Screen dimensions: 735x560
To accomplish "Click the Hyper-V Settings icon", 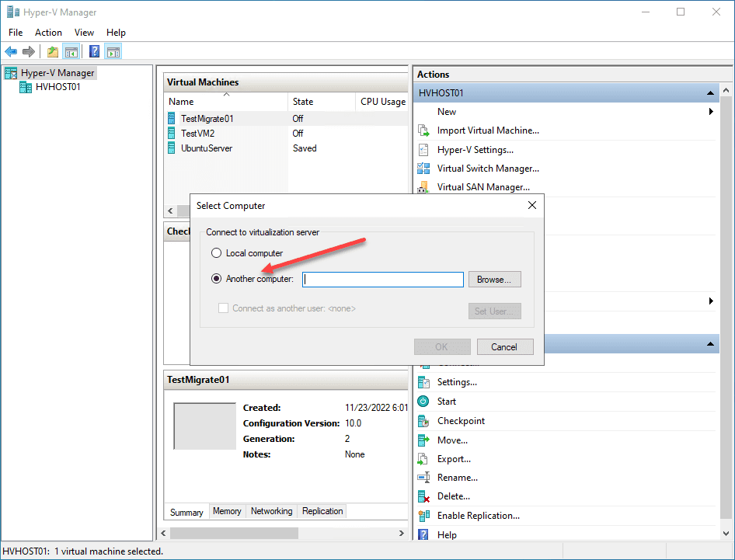I will (x=423, y=150).
